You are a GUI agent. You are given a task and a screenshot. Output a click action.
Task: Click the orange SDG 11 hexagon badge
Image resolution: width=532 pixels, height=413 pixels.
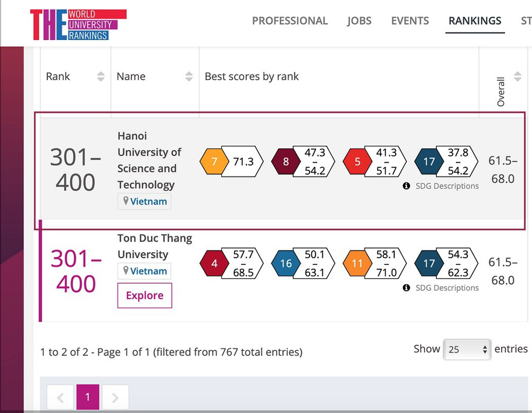(x=357, y=264)
